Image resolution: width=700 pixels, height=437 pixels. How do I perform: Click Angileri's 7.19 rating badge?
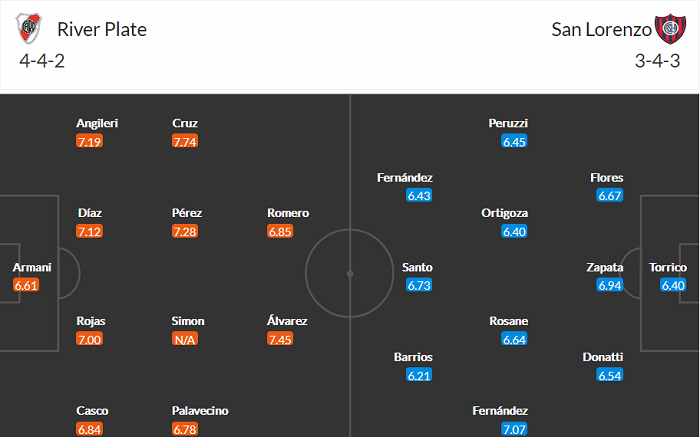[89, 142]
